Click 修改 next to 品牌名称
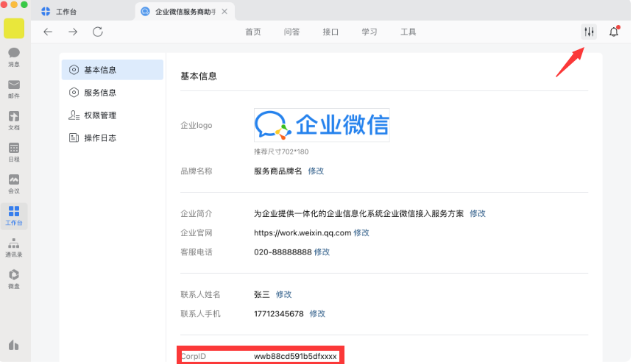The image size is (633, 364). point(316,171)
